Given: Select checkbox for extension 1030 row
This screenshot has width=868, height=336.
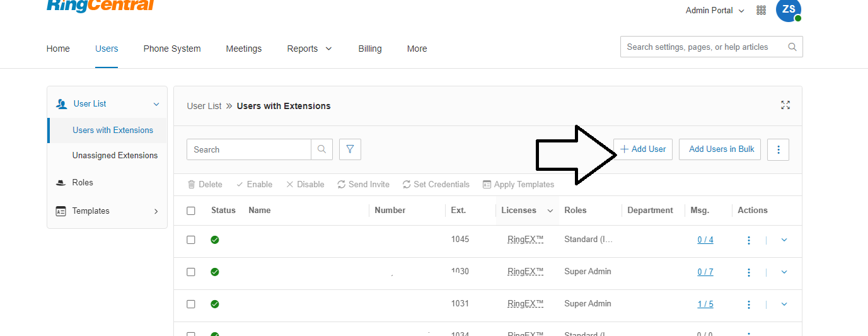Looking at the screenshot, I should (x=191, y=272).
